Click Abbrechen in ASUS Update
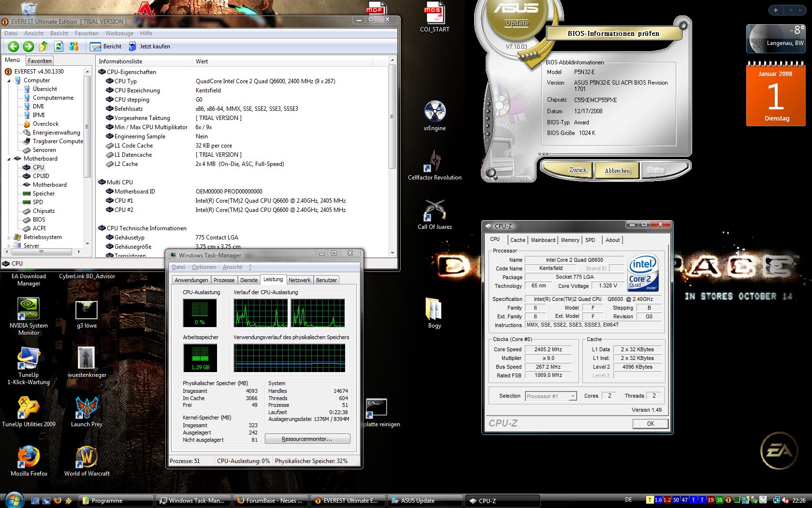812x508 pixels. 617,170
